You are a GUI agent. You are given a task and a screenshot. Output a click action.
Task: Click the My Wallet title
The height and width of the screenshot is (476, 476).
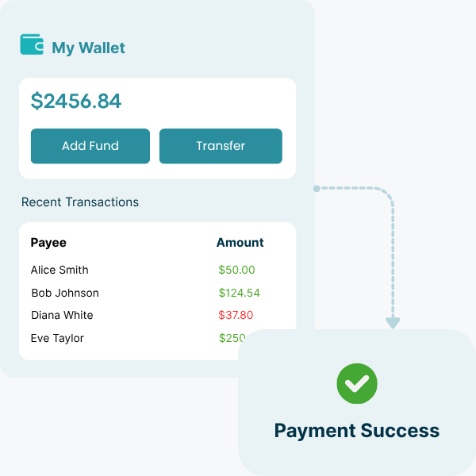coord(88,48)
